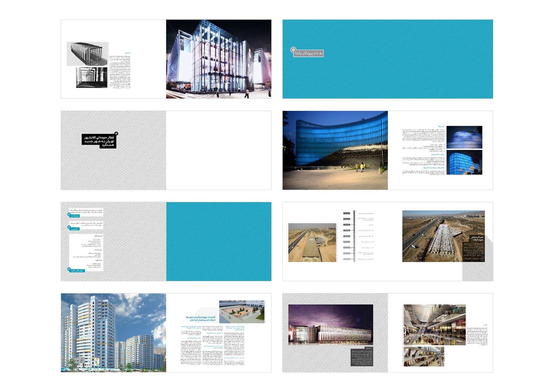The height and width of the screenshot is (392, 554).
Task: Click asterisk icon on teal cover title
Action: coord(293,50)
